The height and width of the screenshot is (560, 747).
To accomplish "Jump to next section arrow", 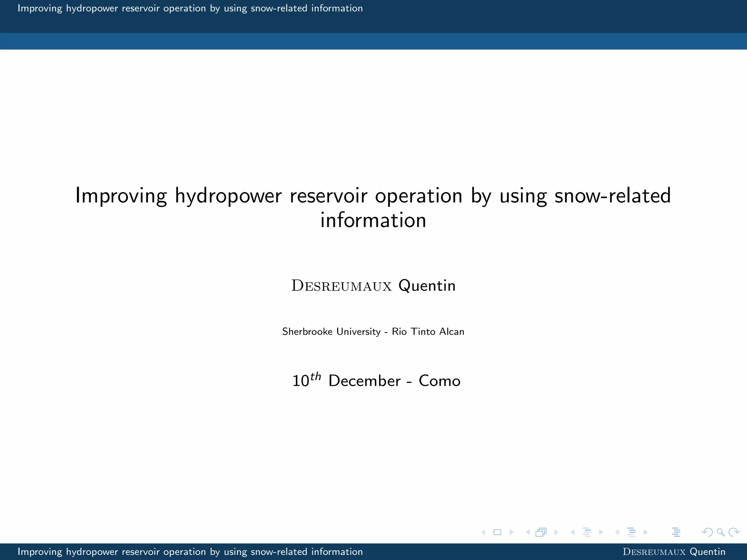I will [x=646, y=532].
